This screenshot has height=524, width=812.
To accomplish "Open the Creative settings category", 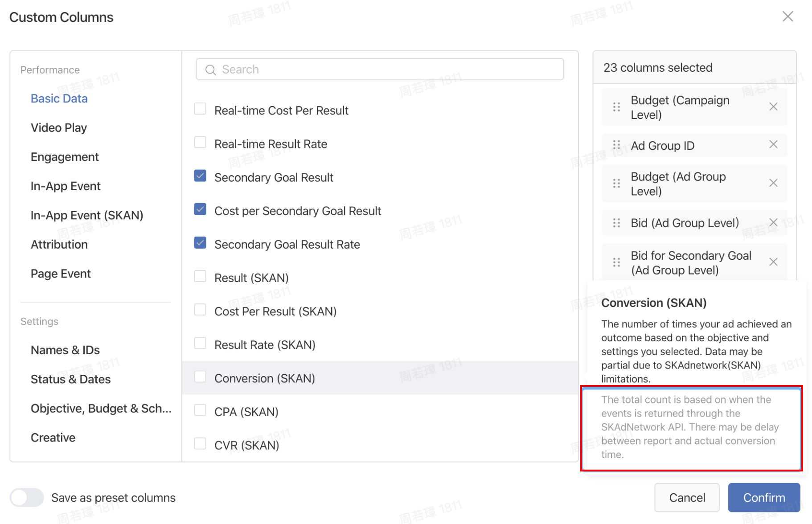I will tap(53, 438).
